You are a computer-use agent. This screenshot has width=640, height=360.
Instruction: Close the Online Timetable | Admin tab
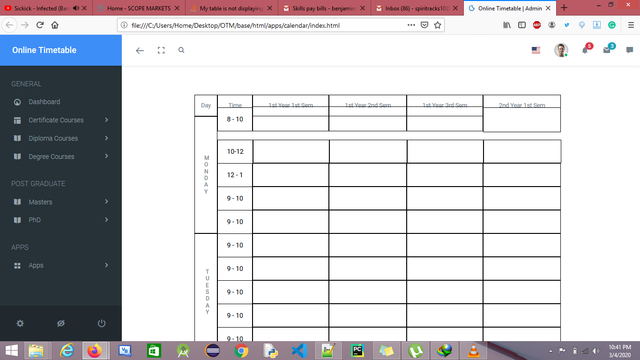548,8
